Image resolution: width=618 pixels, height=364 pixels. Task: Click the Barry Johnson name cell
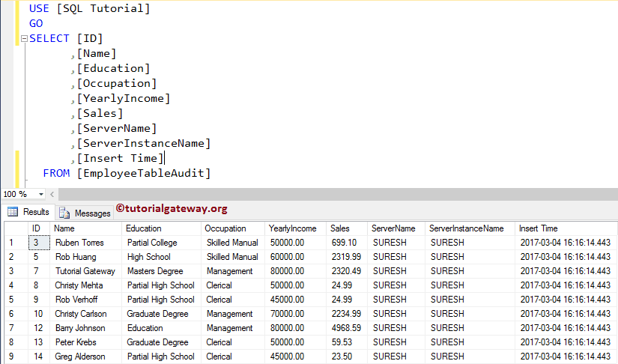point(85,328)
